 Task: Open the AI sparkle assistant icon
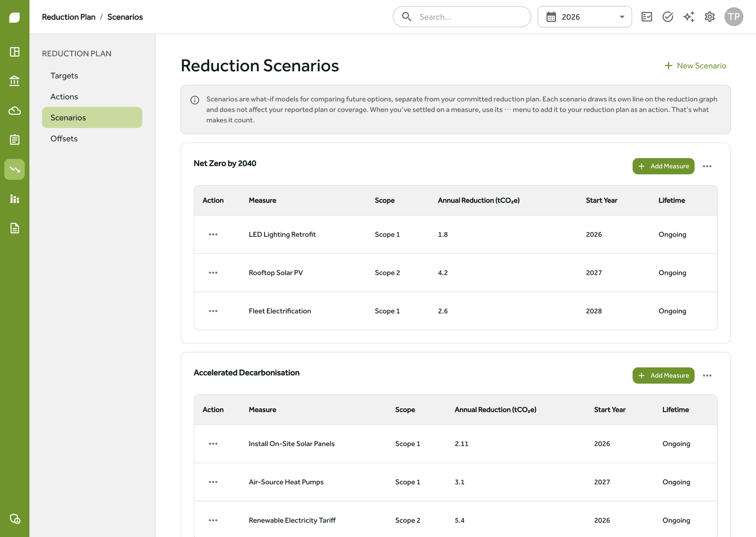tap(689, 17)
